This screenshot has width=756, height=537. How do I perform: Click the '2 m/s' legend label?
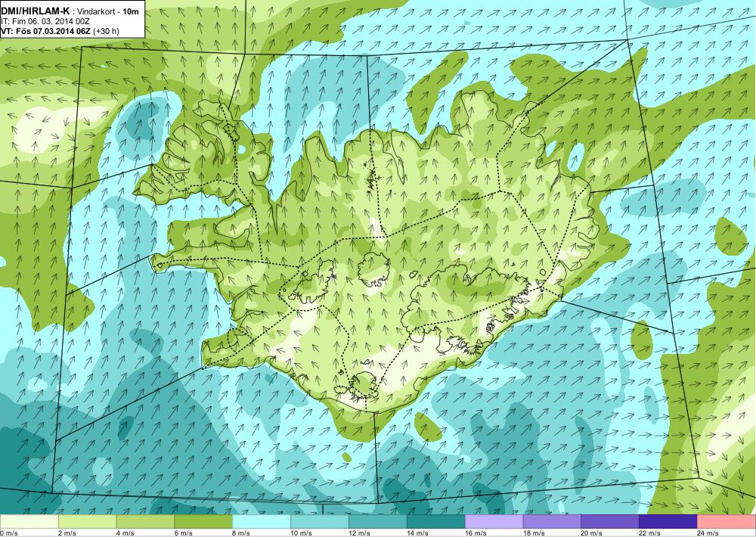pos(67,533)
